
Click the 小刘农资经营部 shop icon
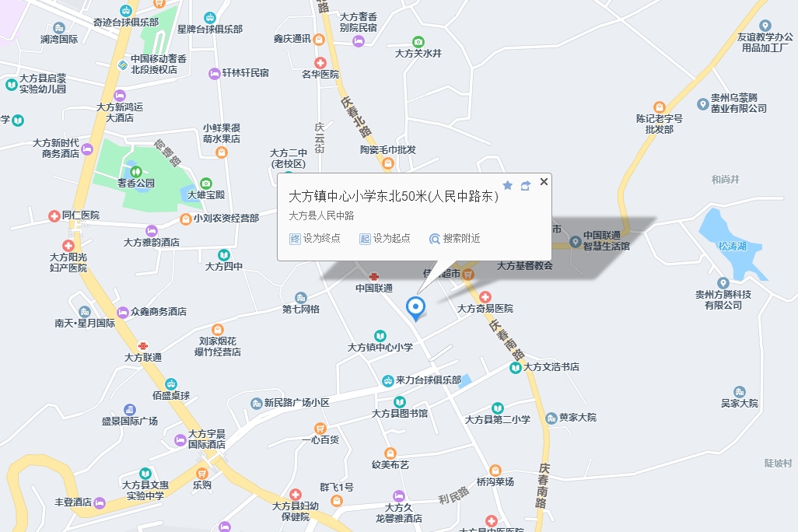186,219
